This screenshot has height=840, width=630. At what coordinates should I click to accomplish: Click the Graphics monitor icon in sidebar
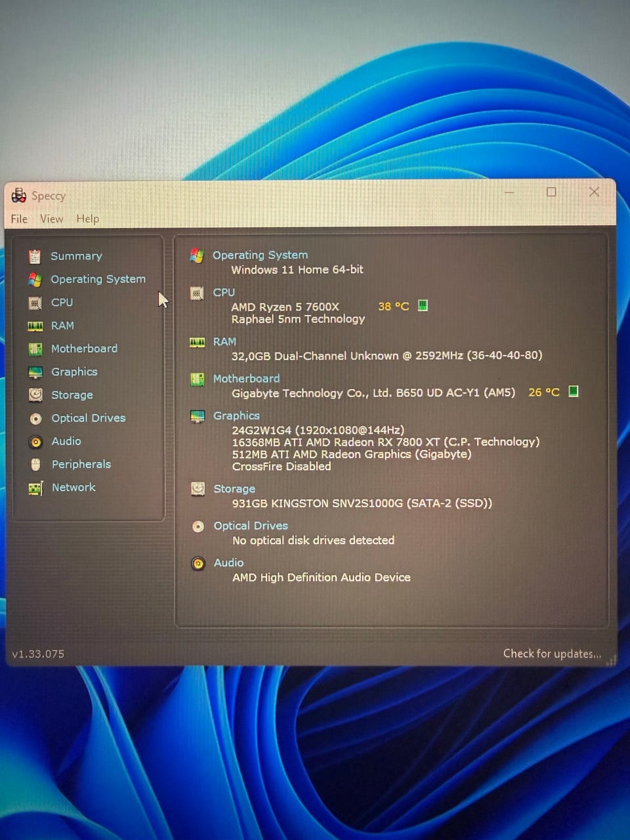pos(35,372)
